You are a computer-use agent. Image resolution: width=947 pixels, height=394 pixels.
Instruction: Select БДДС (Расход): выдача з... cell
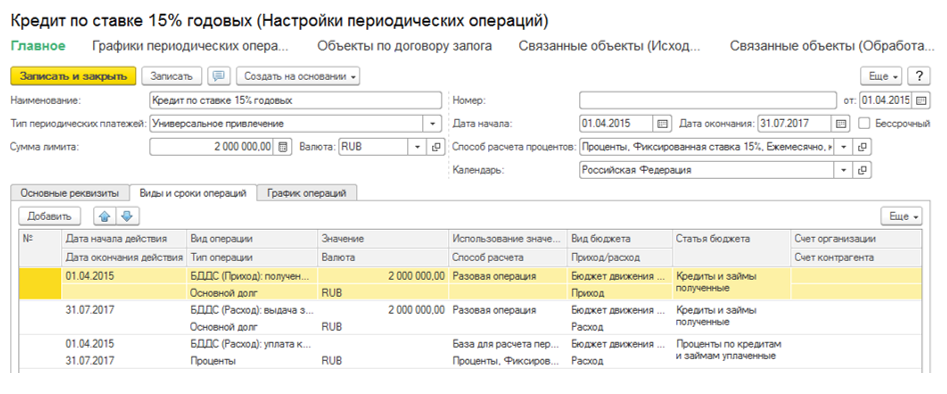click(x=252, y=311)
